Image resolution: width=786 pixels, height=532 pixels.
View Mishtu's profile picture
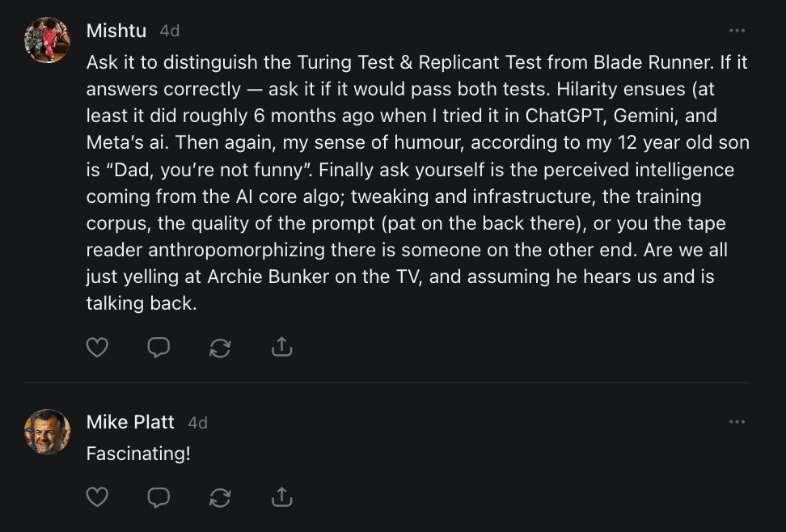(47, 40)
